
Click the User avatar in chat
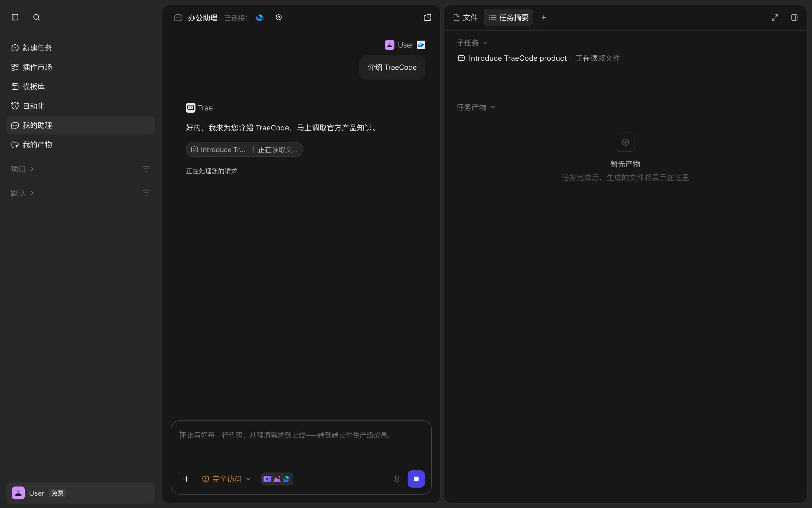[389, 45]
